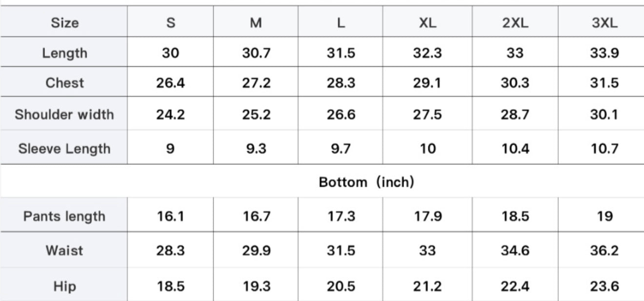Click the Length value for 2XL

click(x=515, y=53)
